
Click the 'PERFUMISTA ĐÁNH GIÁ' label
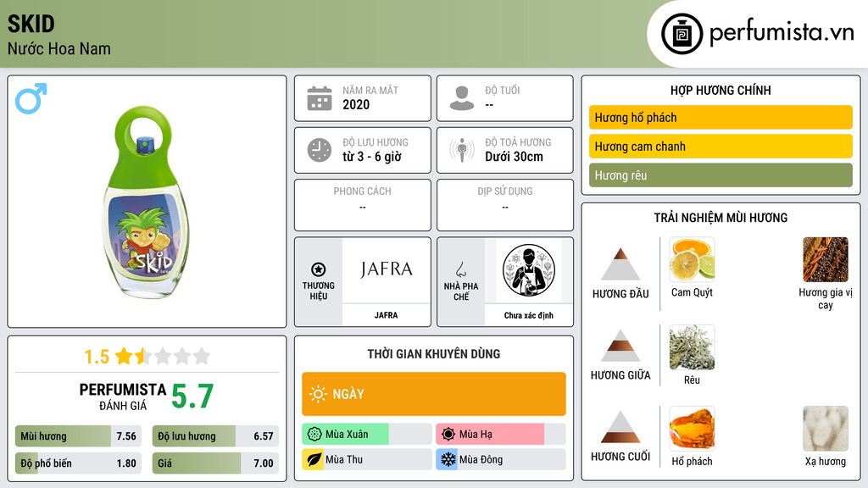122,396
